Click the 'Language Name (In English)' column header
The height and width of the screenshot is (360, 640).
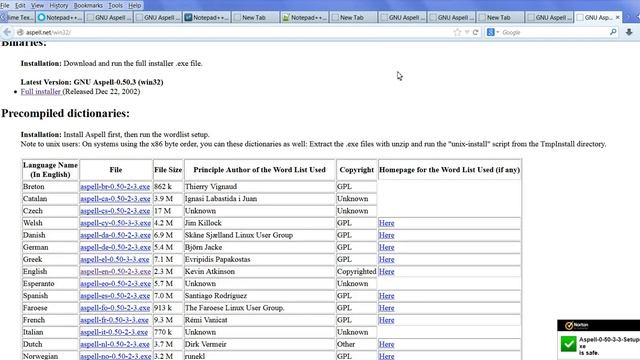(x=50, y=170)
